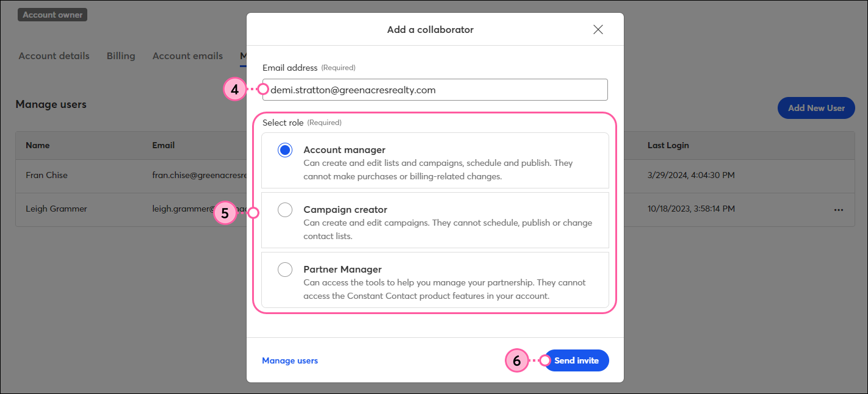Click the Partner Manager role card description

[444, 289]
